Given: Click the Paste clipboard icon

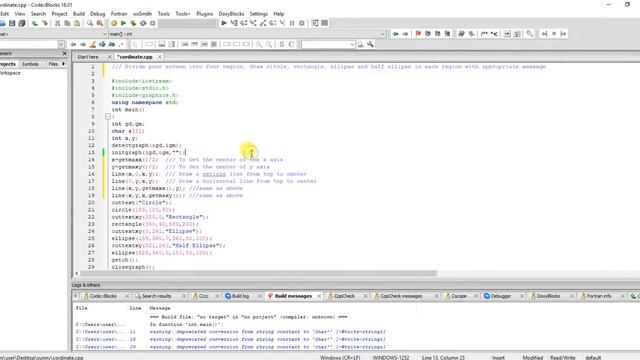Looking at the screenshot, I should point(77,24).
